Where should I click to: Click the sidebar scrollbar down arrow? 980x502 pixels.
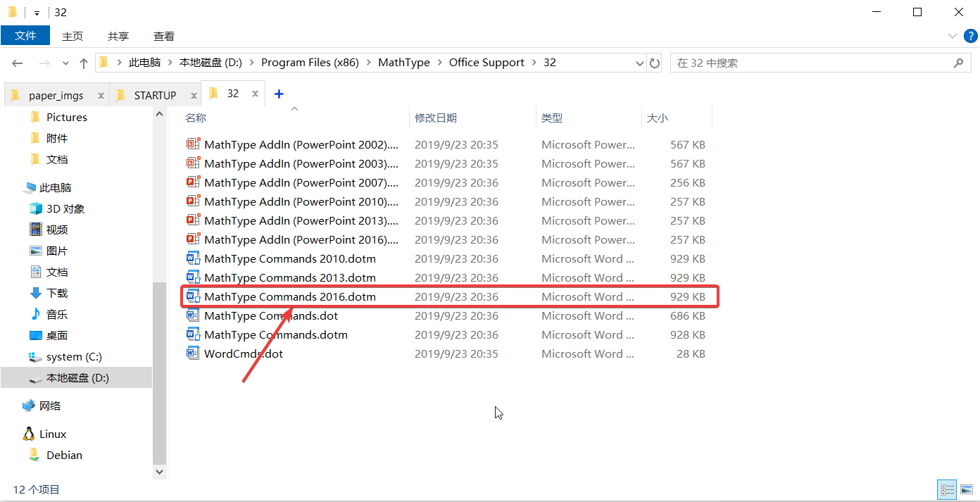point(159,472)
